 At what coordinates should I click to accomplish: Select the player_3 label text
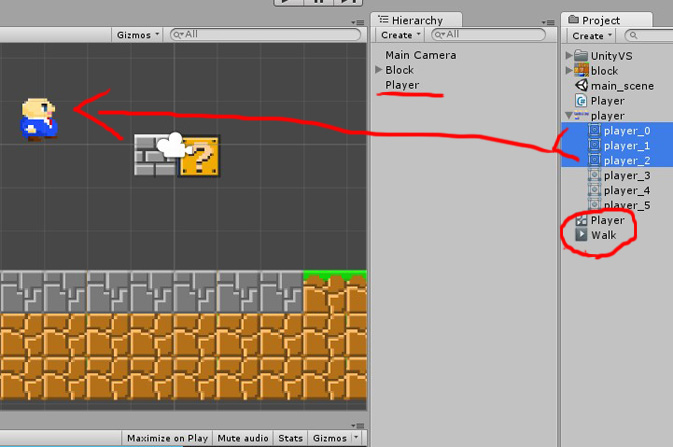pos(627,176)
